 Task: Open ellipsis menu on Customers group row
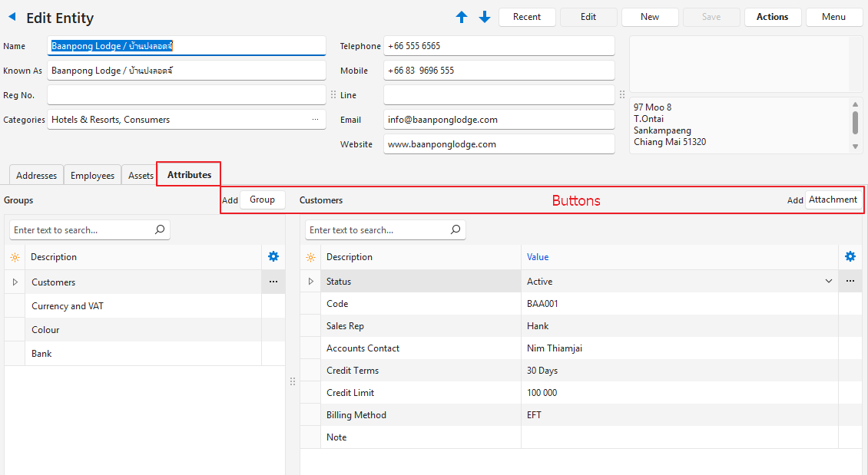click(x=273, y=282)
